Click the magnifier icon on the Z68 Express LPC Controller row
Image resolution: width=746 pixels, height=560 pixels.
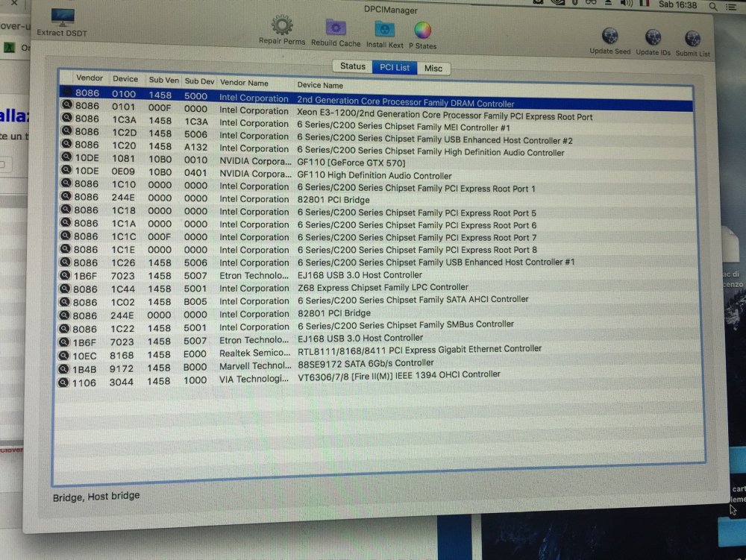tap(65, 288)
